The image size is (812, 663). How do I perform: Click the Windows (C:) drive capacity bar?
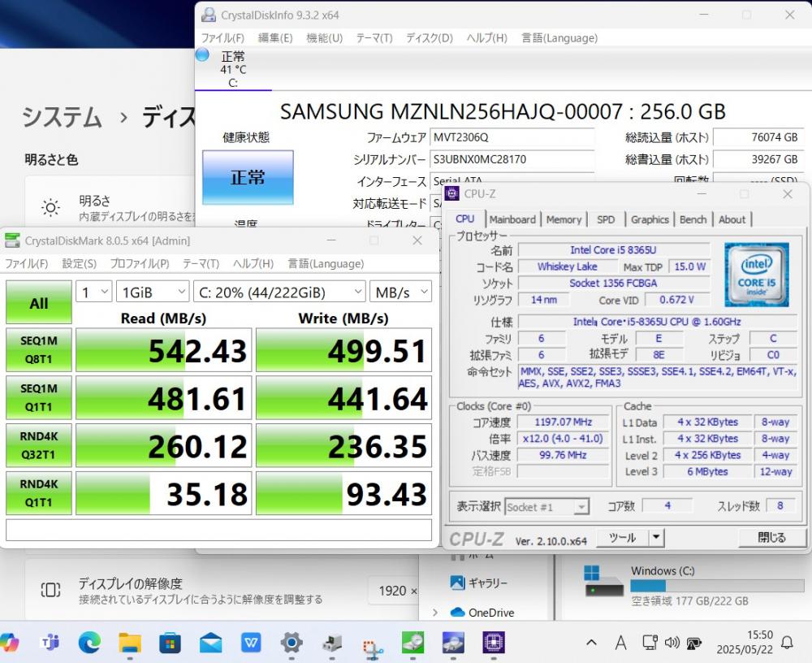point(717,586)
